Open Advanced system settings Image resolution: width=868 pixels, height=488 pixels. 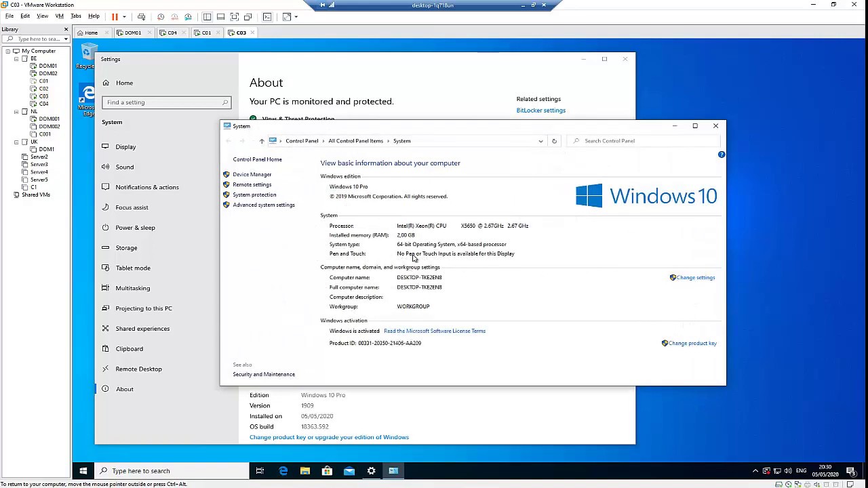click(264, 205)
